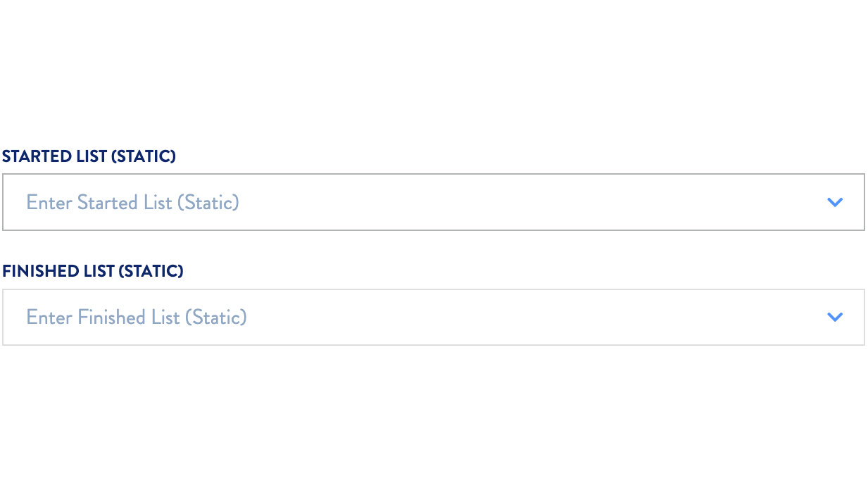Image resolution: width=868 pixels, height=488 pixels.
Task: Click the Started List (Static) chevron arrow
Action: point(835,202)
